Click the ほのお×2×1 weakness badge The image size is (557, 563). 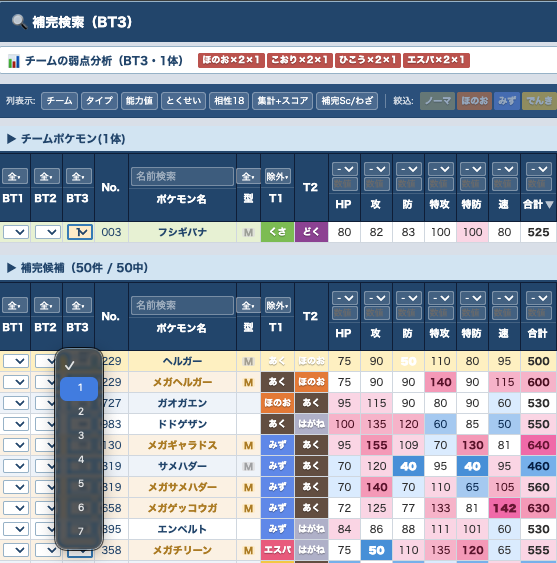pos(231,60)
